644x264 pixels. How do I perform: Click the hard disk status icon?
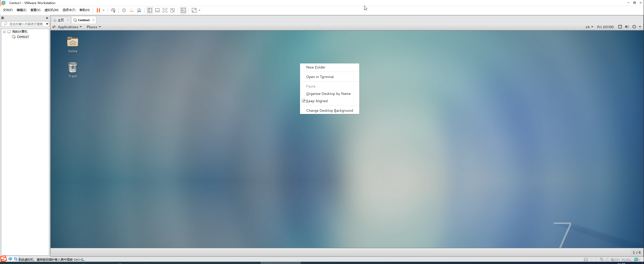(x=586, y=259)
